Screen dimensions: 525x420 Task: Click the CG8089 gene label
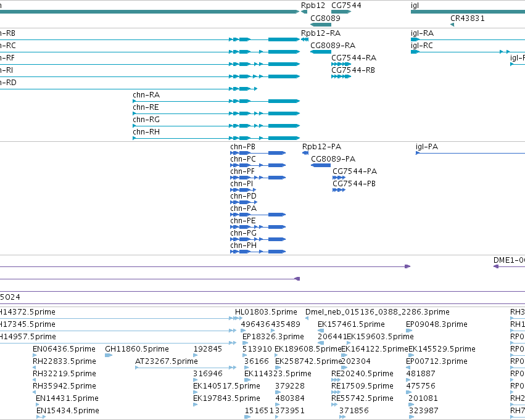tap(325, 18)
